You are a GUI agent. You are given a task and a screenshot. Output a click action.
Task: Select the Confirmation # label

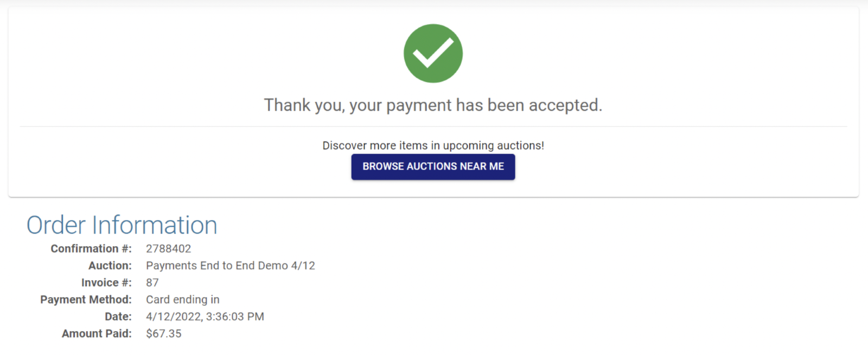[91, 248]
